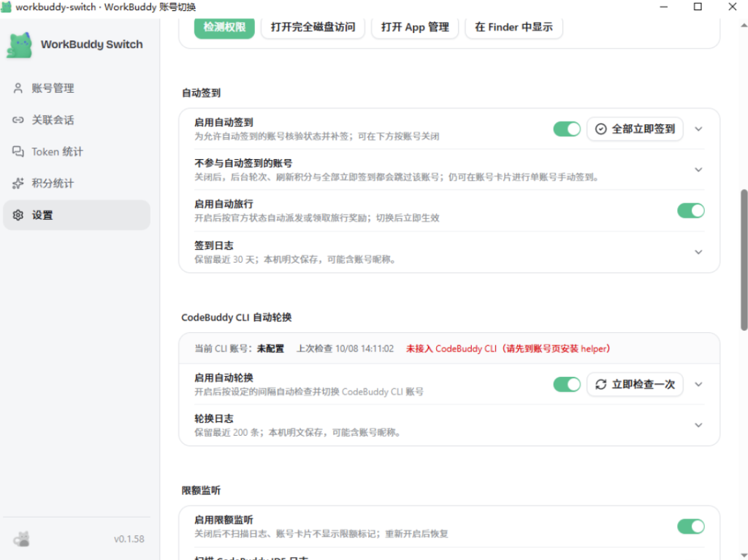Click the 全部立即签到 button
Screen dimensions: 748x560
click(x=635, y=129)
